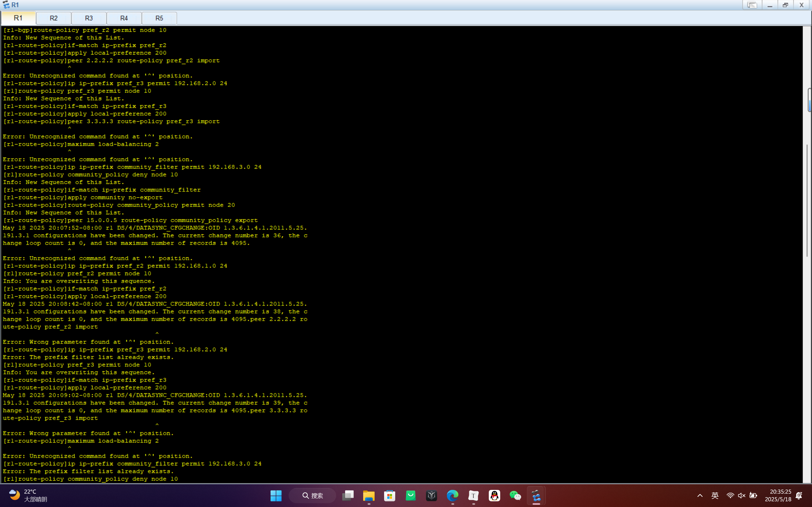Open Task View from the taskbar
This screenshot has width=812, height=507.
(348, 496)
